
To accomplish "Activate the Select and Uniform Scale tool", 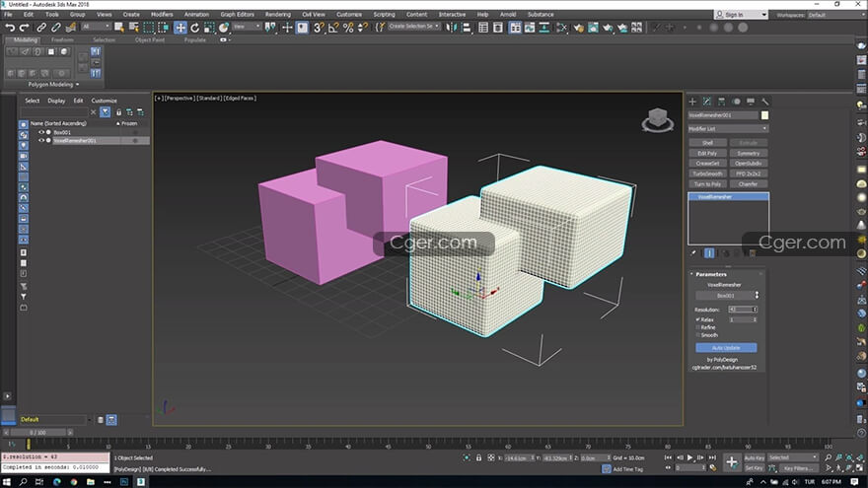I will coord(209,28).
